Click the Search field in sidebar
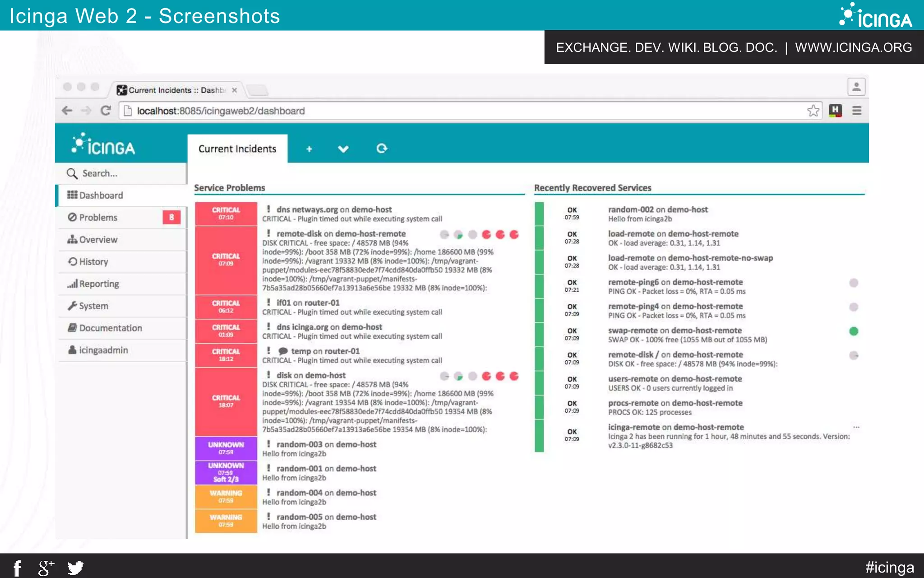Image resolution: width=924 pixels, height=578 pixels. coord(121,173)
